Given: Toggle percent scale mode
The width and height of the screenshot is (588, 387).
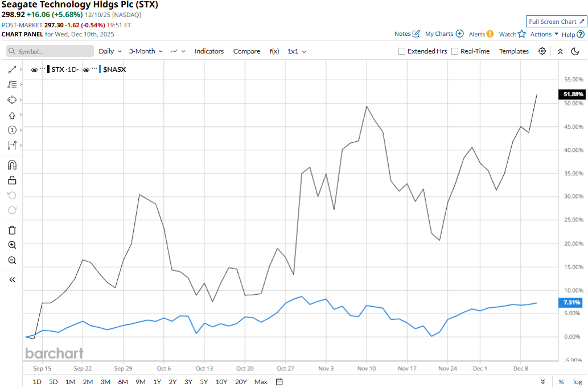Looking at the screenshot, I should tap(561, 382).
